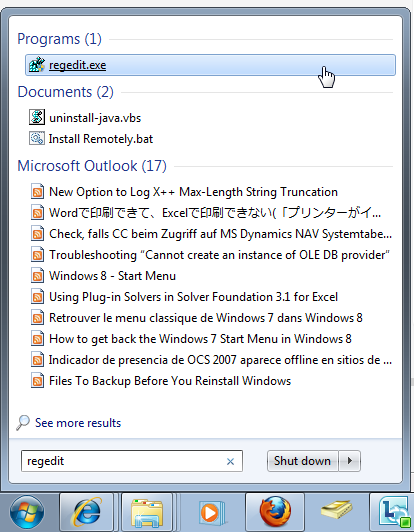Click the uninstall-java.vbs script icon

click(37, 117)
